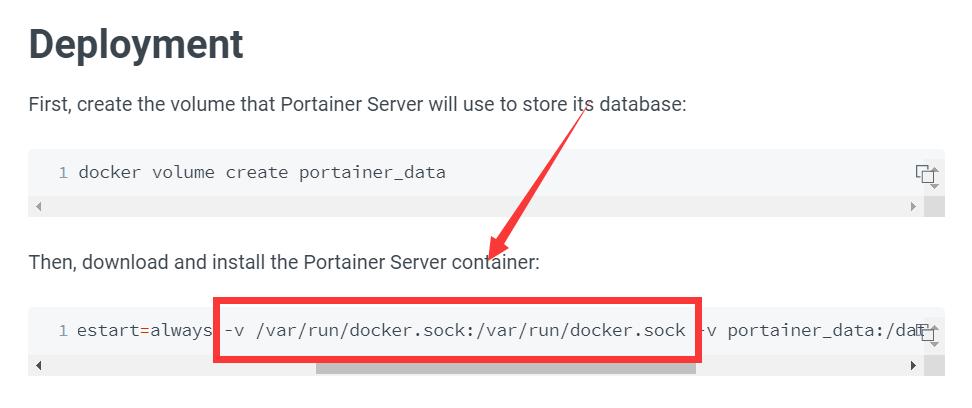This screenshot has height=408, width=972.
Task: Click the "Then, download and install" paragraph
Action: click(x=284, y=262)
